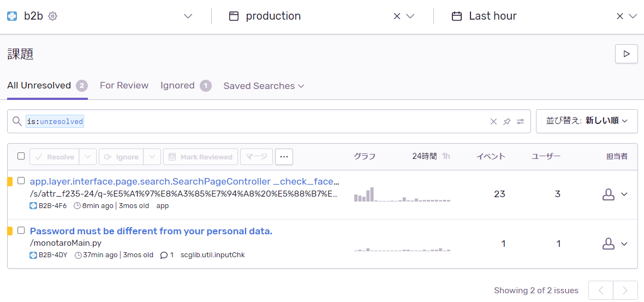Screen dimensions: 644x302
Task: Expand the Saved Searches dropdown
Action: tap(264, 86)
